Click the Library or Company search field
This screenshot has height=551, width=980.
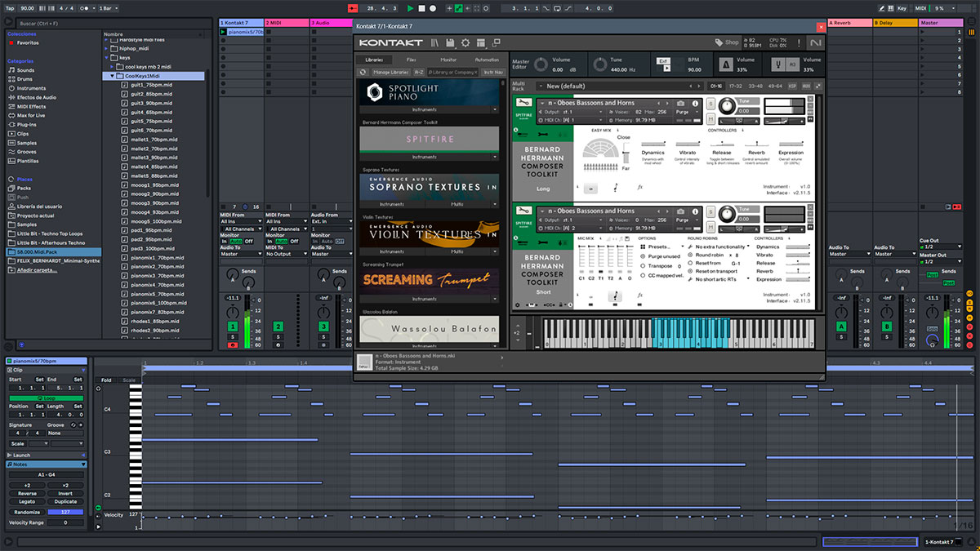point(452,72)
